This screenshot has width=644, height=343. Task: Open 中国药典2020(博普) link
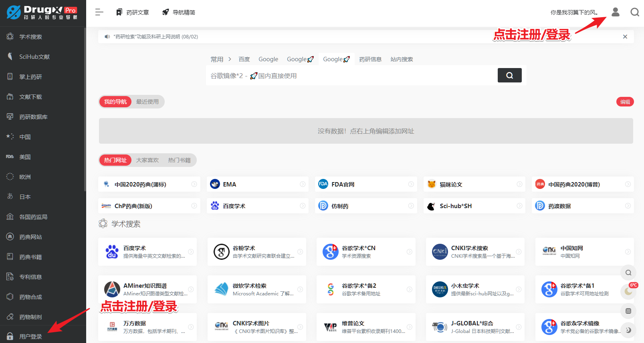(583, 184)
